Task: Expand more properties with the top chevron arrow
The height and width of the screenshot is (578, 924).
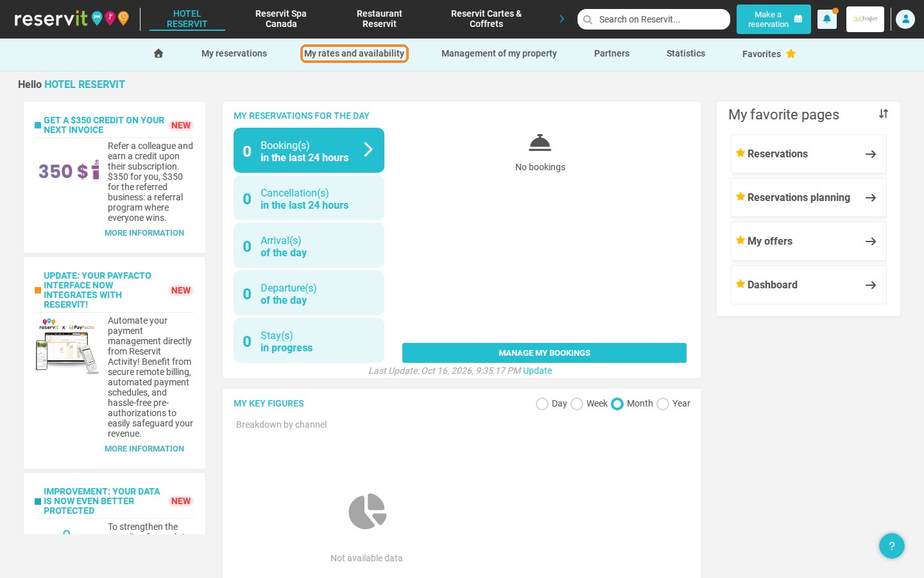Action: [562, 19]
